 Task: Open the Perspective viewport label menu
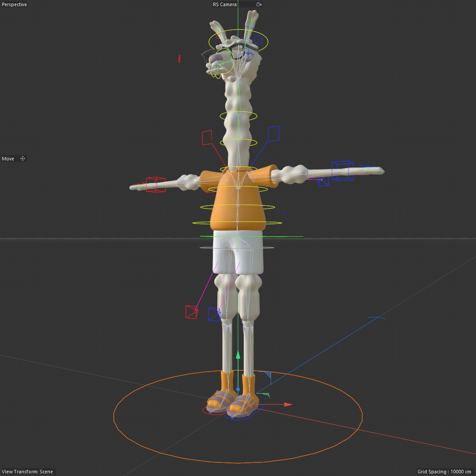click(x=14, y=4)
